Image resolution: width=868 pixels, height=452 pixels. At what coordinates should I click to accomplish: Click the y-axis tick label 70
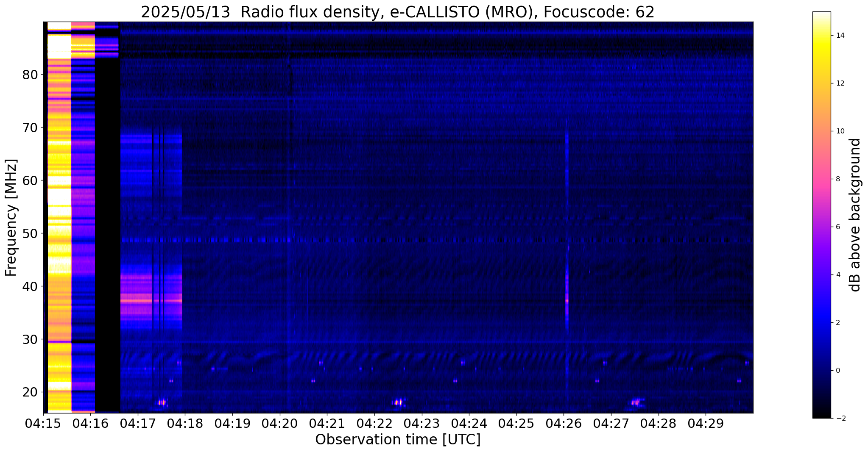[x=30, y=128]
